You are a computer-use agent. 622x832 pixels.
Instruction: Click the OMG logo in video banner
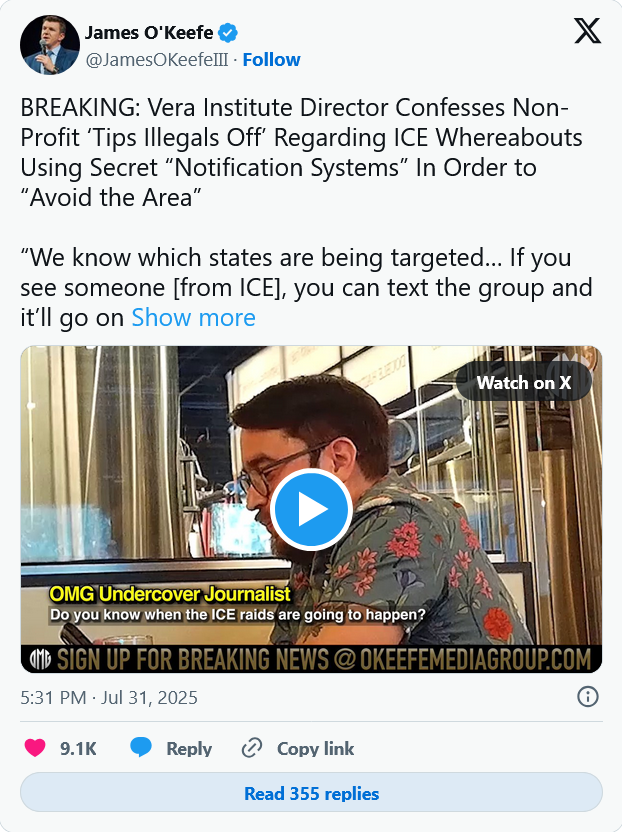point(40,659)
